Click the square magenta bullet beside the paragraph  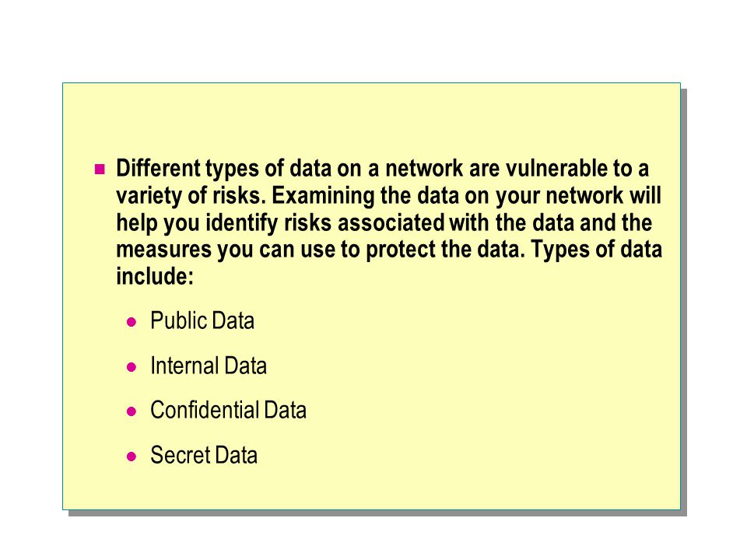point(100,169)
